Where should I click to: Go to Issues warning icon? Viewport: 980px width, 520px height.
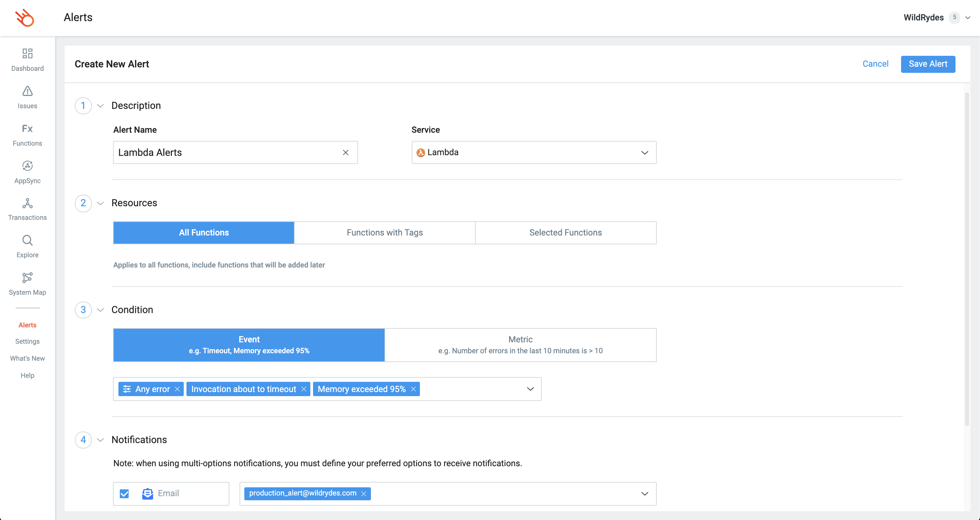tap(27, 91)
